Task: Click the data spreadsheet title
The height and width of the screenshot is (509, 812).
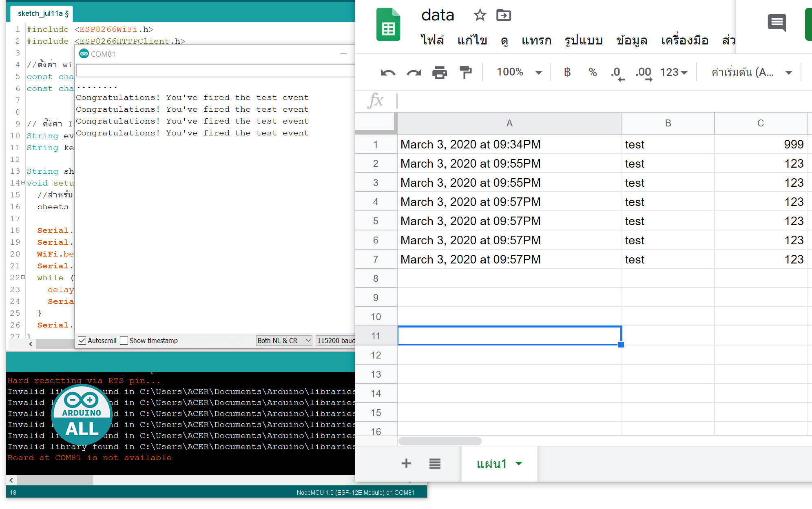Action: (x=438, y=15)
